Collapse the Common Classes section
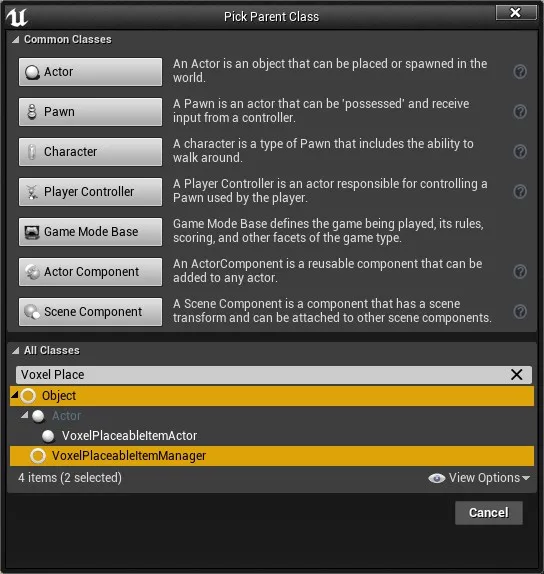Image resolution: width=544 pixels, height=574 pixels. coord(15,40)
